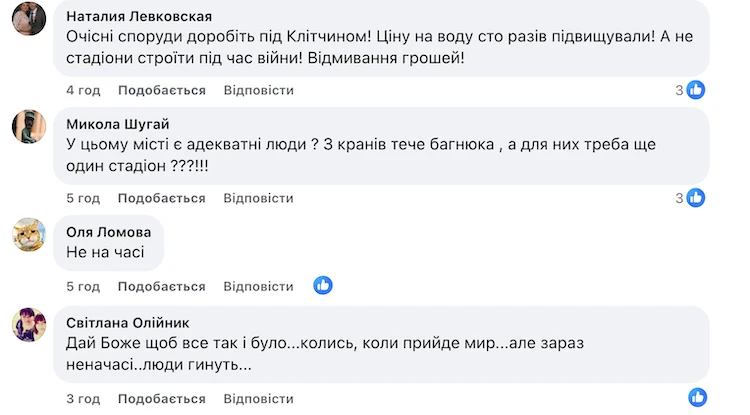Open Микола Шугай's profile avatar
The width and height of the screenshot is (750, 415).
point(28,127)
